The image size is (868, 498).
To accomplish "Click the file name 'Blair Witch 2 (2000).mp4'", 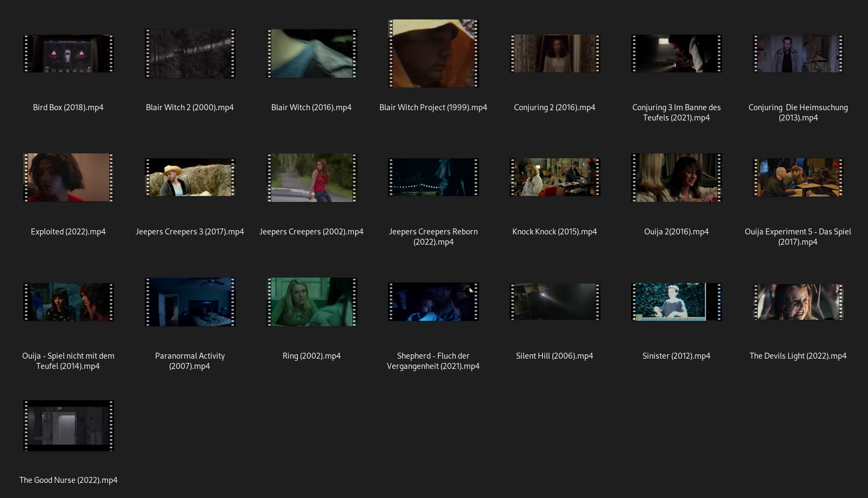I will [190, 107].
